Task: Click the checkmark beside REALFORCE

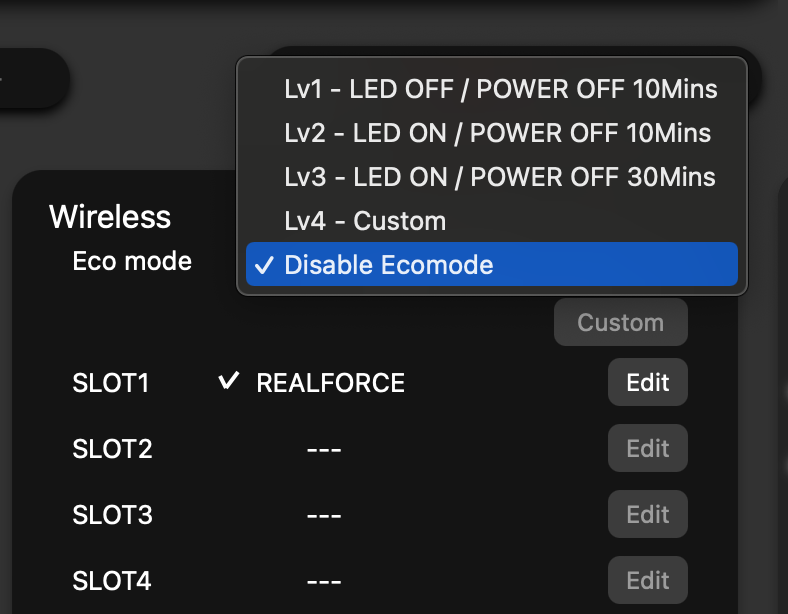Action: coord(229,381)
